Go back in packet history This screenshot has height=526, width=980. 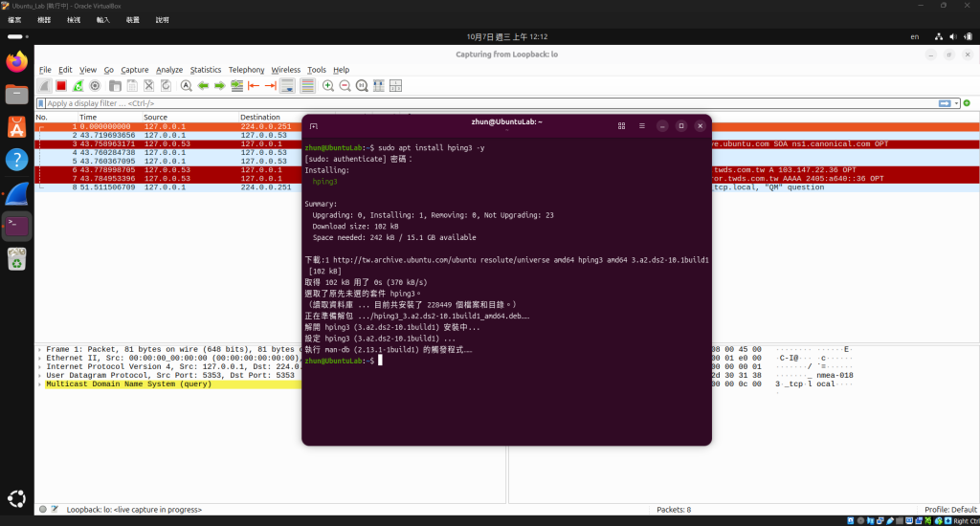click(203, 85)
